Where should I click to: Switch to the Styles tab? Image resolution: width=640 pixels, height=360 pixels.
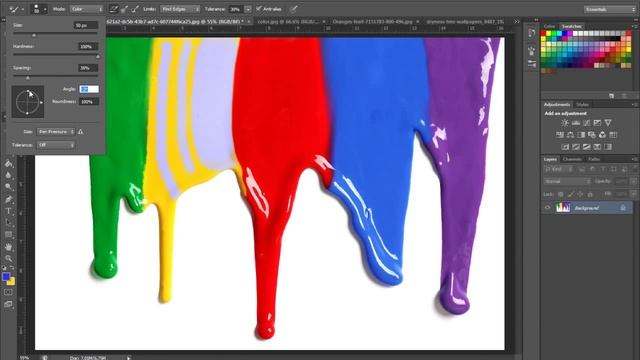(582, 105)
